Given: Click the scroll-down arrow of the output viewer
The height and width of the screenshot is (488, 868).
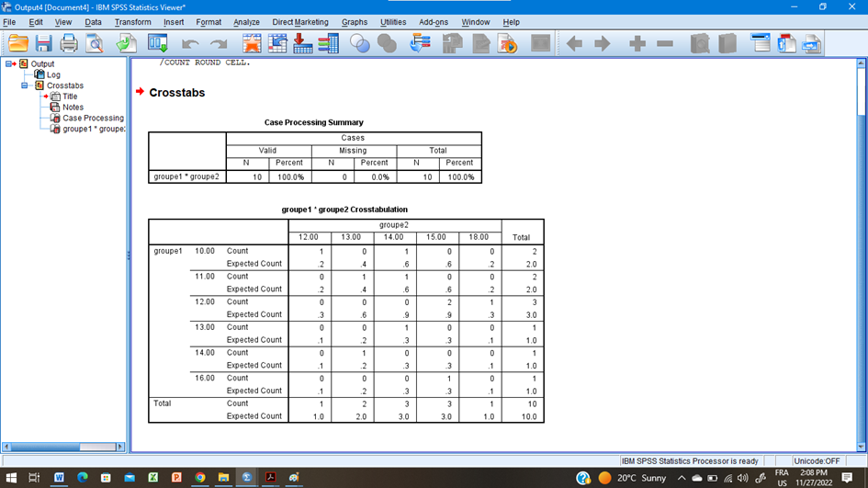Looking at the screenshot, I should pos(861,447).
